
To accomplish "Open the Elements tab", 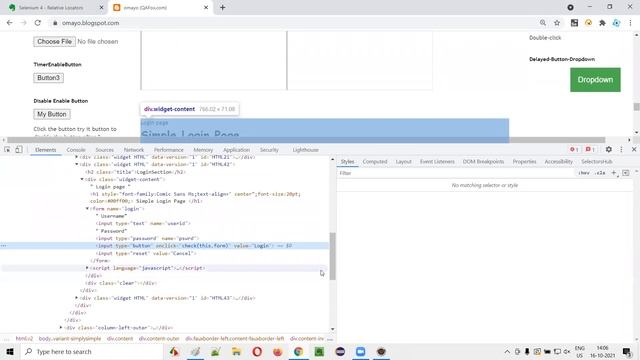I will click(x=45, y=150).
